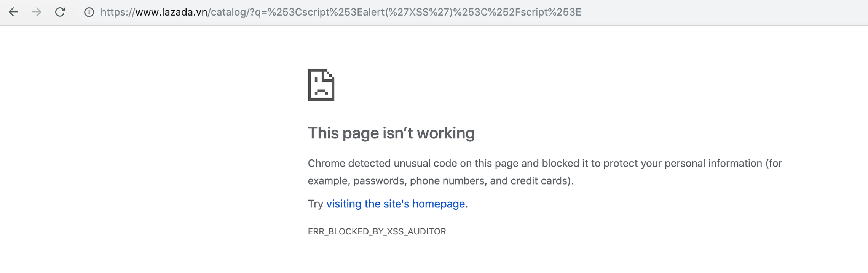
Task: Click the ERR_BLOCKED_BY_XSS_AUDITOR error code
Action: click(x=377, y=231)
